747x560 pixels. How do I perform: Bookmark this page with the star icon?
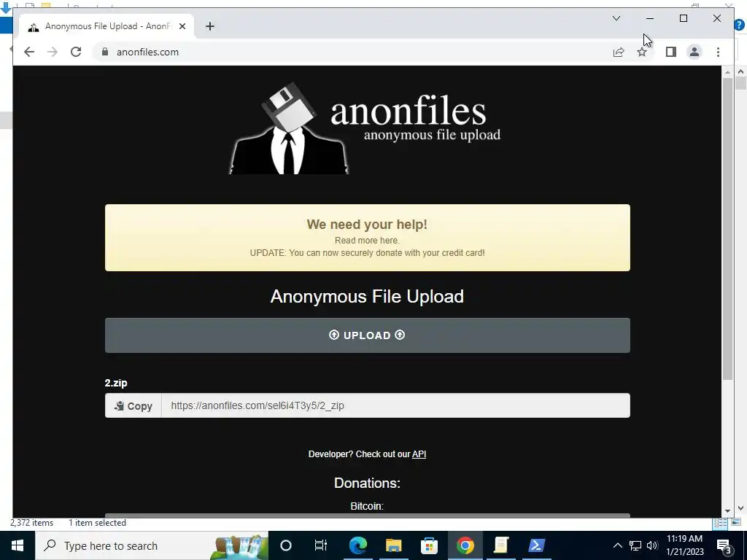(x=642, y=52)
